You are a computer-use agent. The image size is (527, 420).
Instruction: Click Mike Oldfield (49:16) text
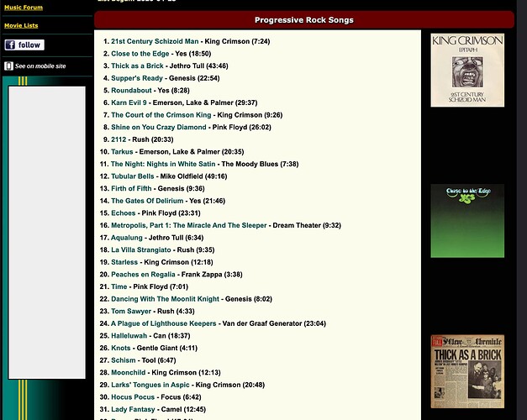pyautogui.click(x=193, y=176)
